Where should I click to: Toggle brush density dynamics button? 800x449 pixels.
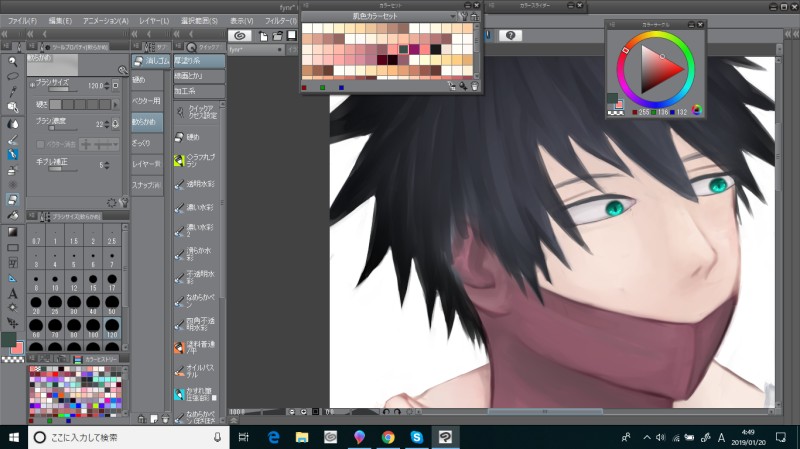115,124
